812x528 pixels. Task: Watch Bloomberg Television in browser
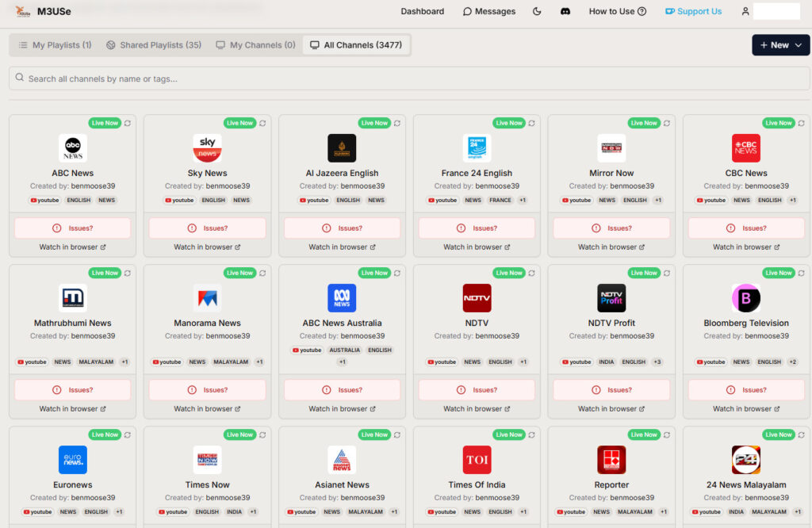point(746,409)
